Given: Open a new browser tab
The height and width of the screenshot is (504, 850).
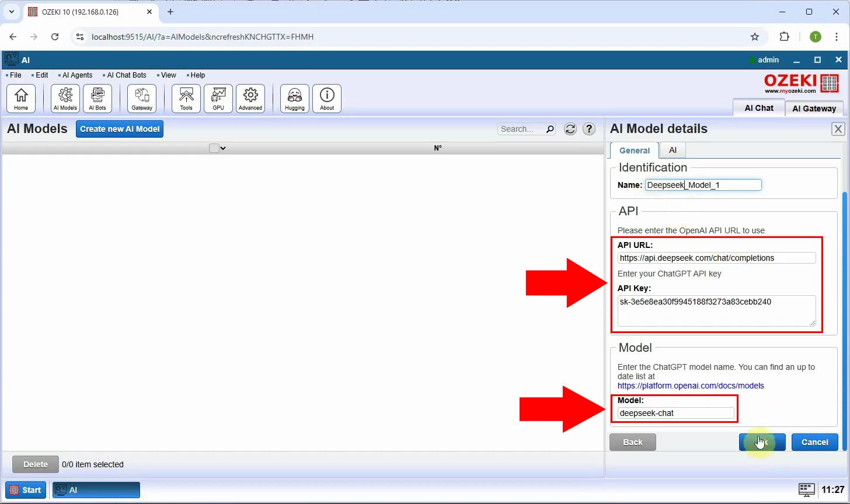Looking at the screenshot, I should click(x=170, y=12).
